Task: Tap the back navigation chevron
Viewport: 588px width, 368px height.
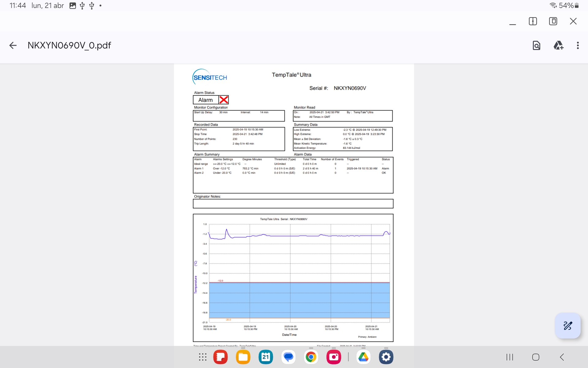Action: (562, 357)
